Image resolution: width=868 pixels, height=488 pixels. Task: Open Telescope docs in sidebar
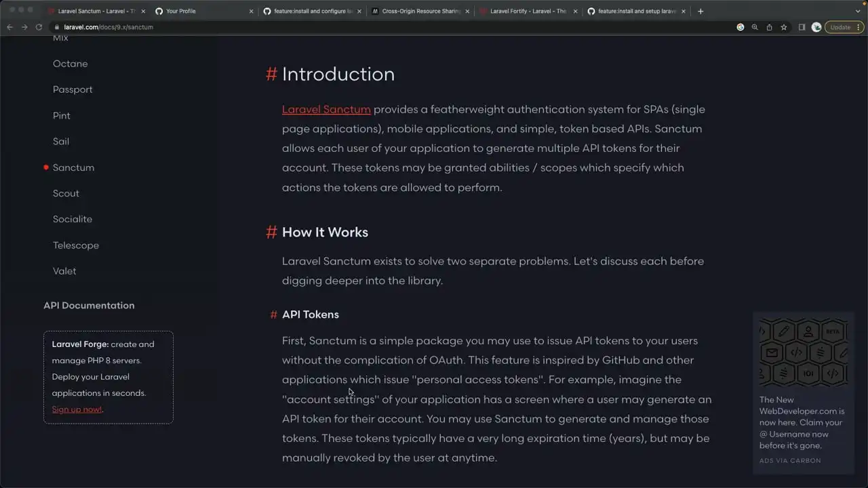point(76,245)
